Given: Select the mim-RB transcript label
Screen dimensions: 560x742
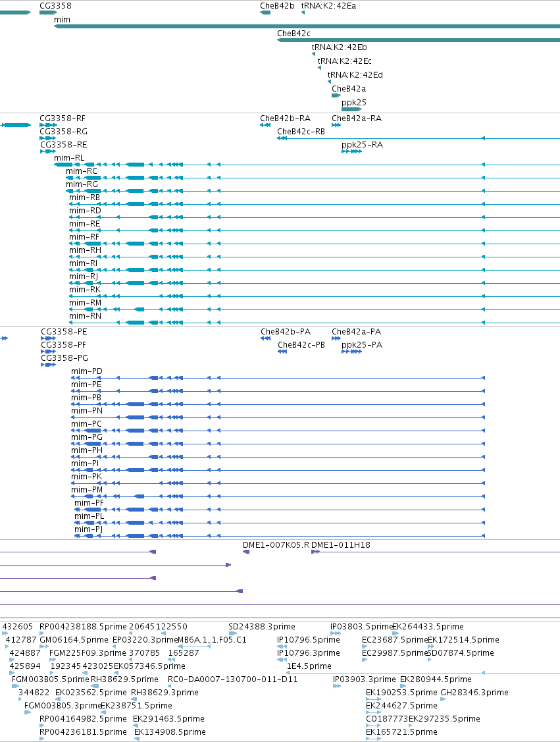Looking at the screenshot, I should tap(85, 198).
